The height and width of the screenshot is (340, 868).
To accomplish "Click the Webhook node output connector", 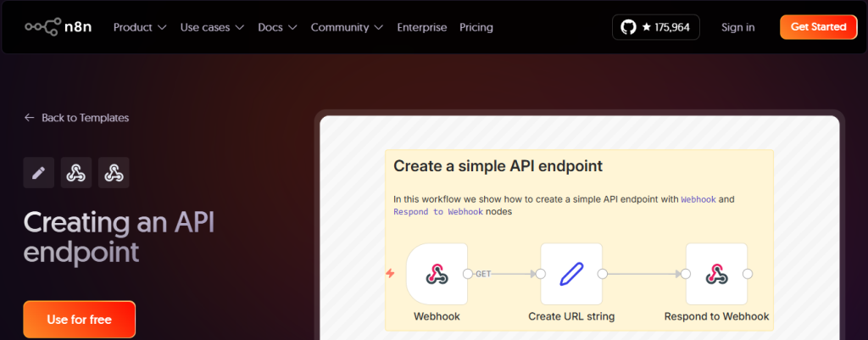I will pos(468,274).
